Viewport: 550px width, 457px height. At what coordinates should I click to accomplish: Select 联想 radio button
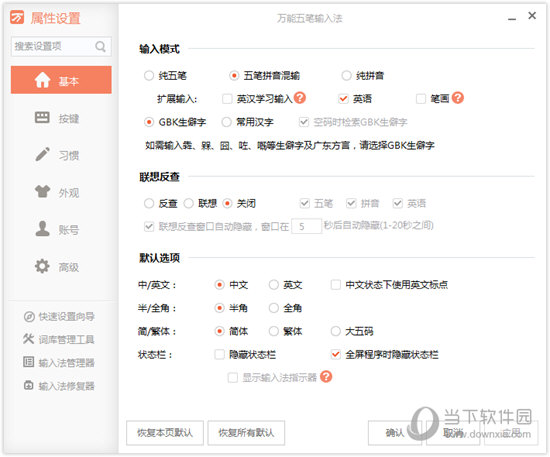coord(189,203)
